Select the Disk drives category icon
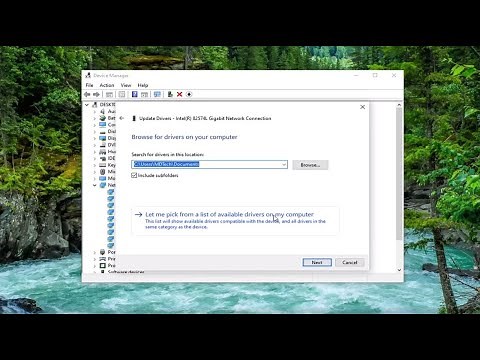 [103, 132]
